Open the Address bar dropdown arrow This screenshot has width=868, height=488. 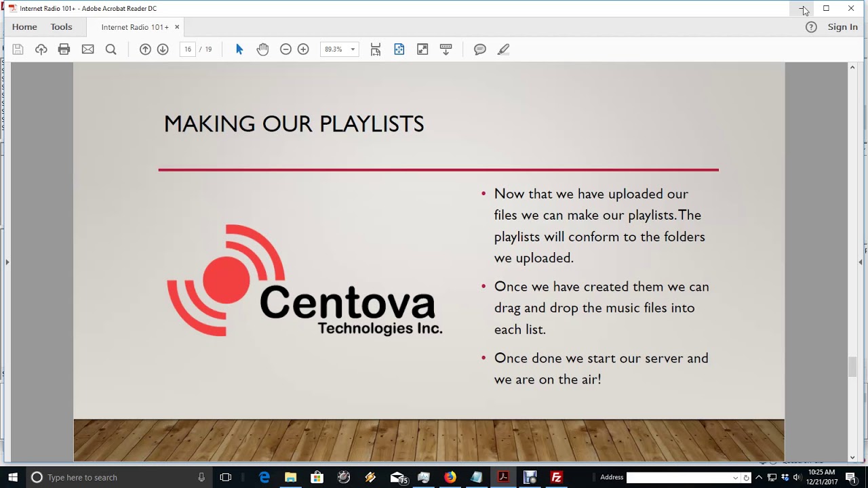tap(736, 477)
